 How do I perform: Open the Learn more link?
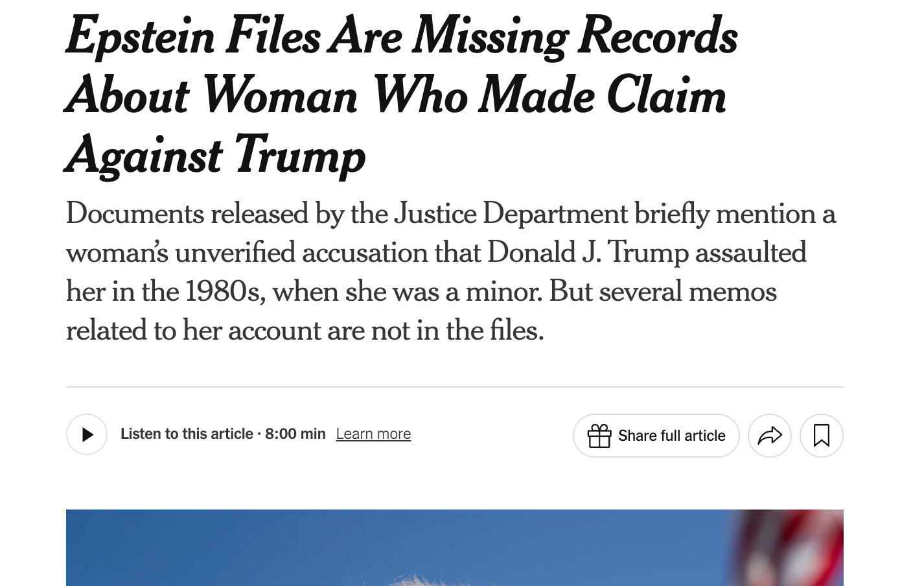click(373, 434)
